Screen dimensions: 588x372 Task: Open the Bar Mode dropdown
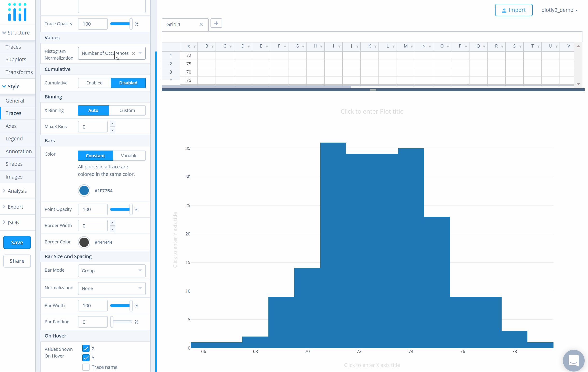112,270
